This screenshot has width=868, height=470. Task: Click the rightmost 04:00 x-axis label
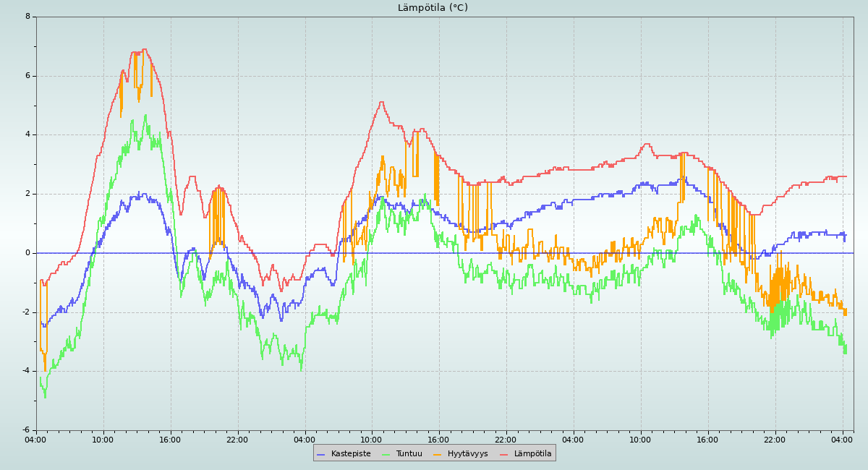[842, 440]
